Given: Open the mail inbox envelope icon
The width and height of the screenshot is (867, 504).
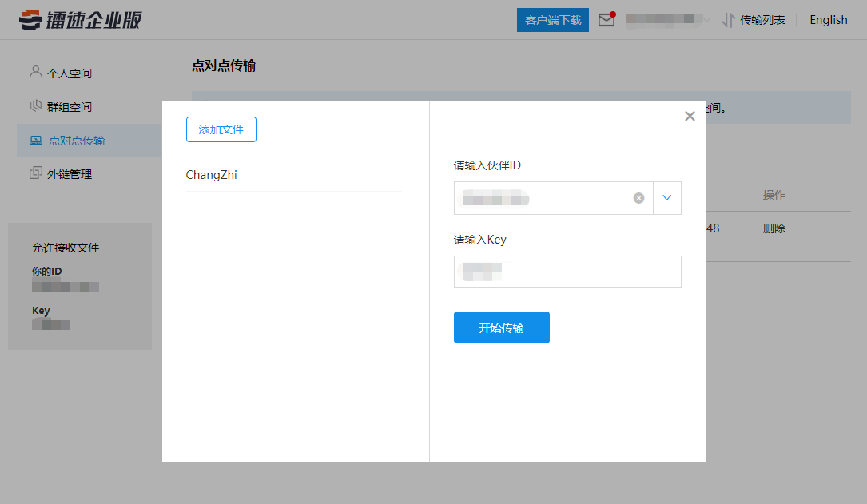Looking at the screenshot, I should 607,21.
